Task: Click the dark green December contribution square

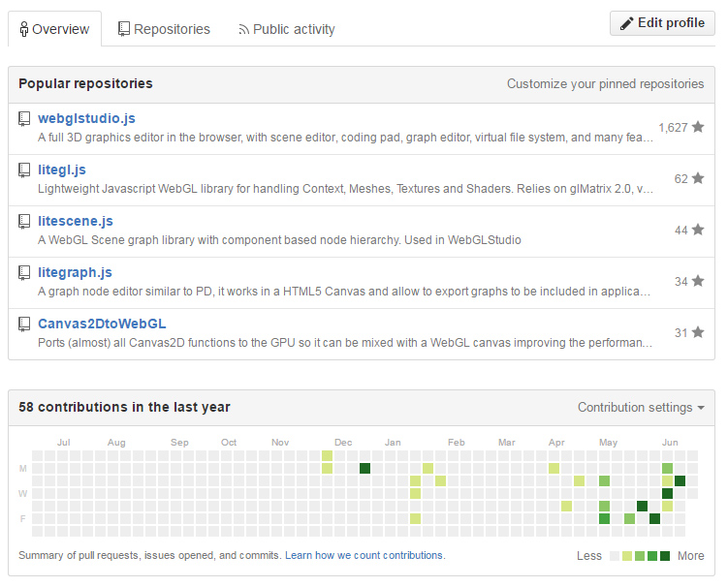Action: tap(364, 468)
